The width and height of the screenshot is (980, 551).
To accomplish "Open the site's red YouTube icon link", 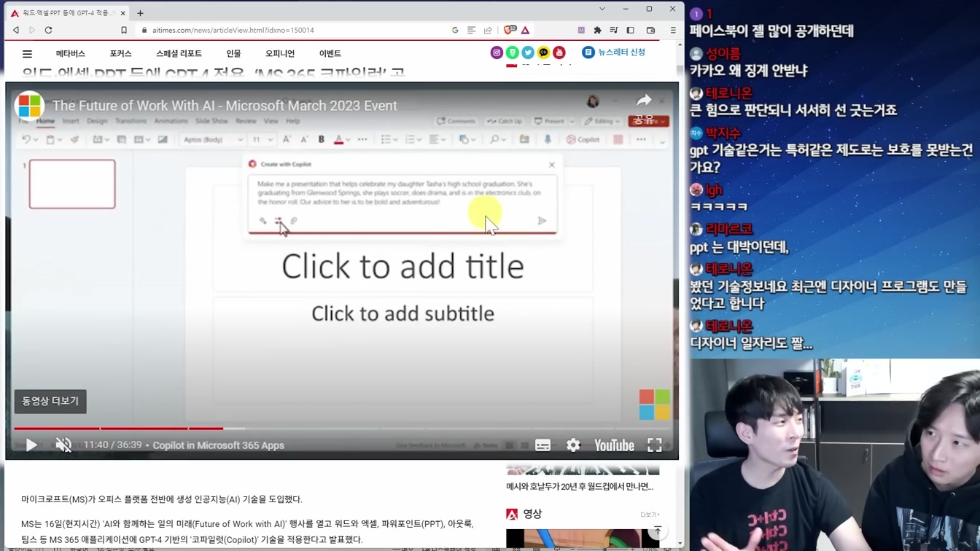I will coord(559,52).
